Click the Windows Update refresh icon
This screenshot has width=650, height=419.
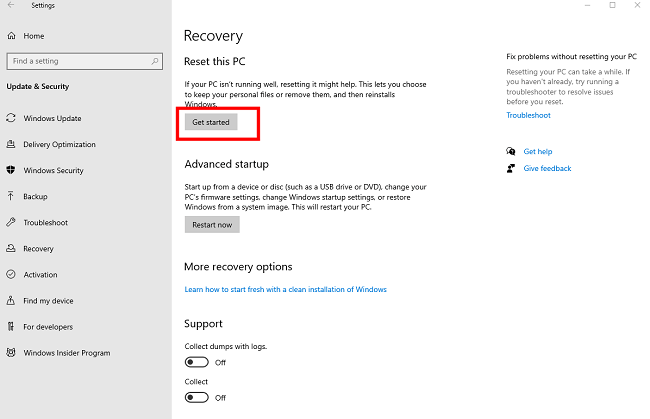coord(11,118)
